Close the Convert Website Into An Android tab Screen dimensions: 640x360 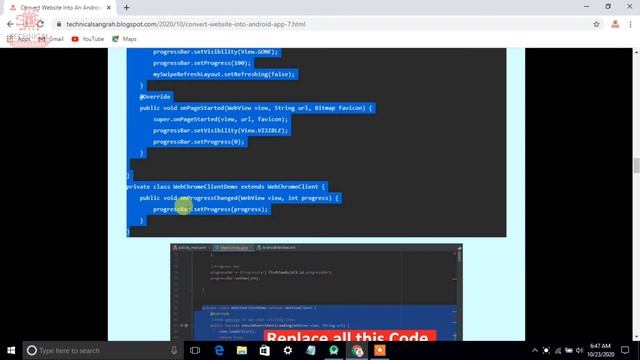(x=109, y=7)
